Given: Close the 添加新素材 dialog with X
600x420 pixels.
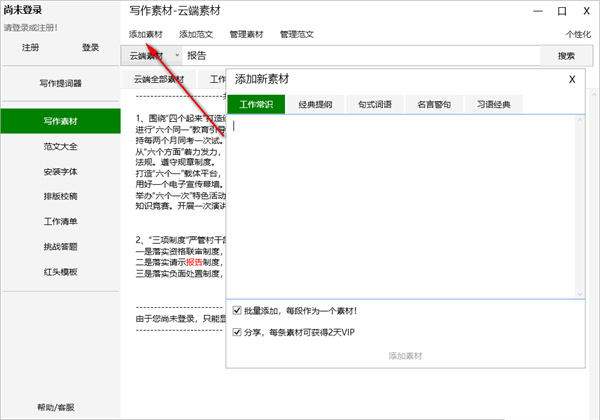Looking at the screenshot, I should pyautogui.click(x=571, y=79).
